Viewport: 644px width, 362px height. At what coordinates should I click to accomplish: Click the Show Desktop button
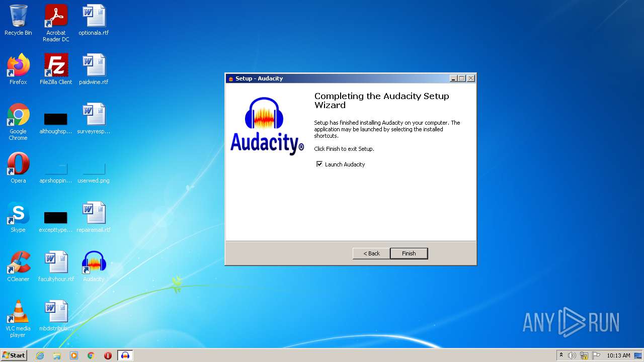pos(639,355)
